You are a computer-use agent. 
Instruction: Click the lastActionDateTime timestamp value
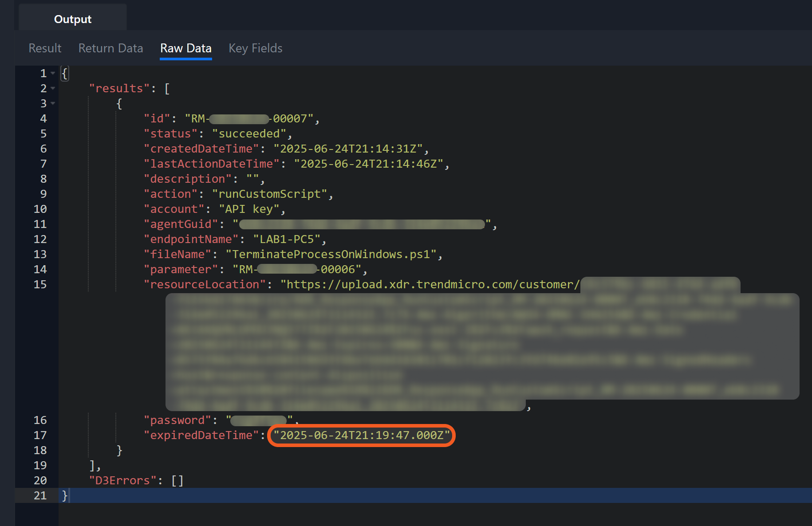(368, 164)
